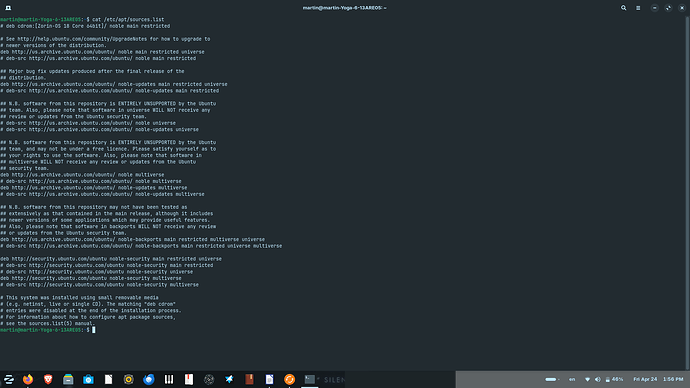Launch Brave browser from the taskbar
This screenshot has height=388, width=690.
point(48,379)
